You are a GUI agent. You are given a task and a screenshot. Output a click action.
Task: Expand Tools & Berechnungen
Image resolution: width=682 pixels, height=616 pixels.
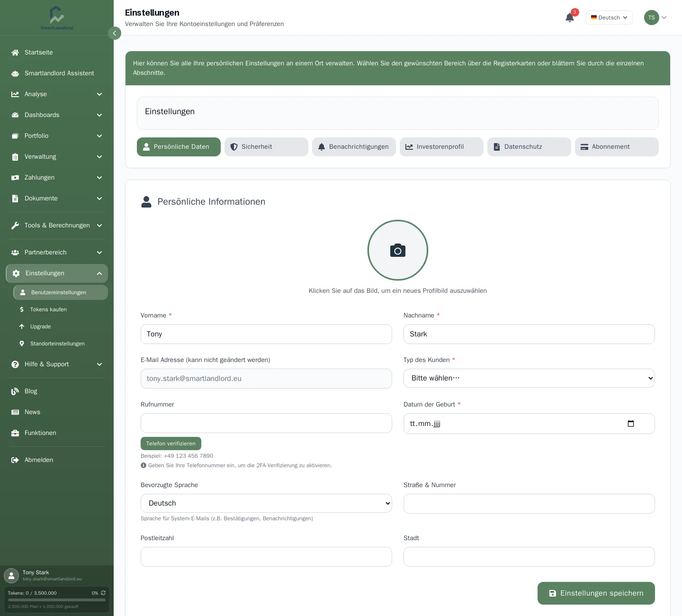(57, 226)
